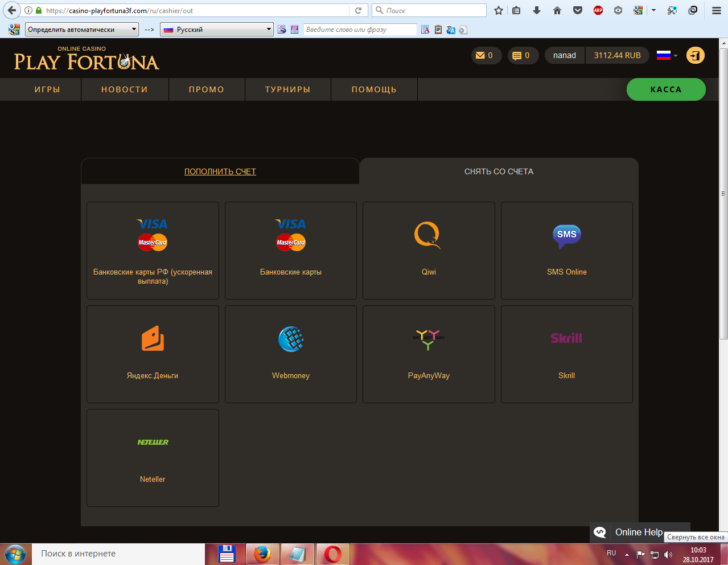Click the RU keyboard language indicator

611,553
